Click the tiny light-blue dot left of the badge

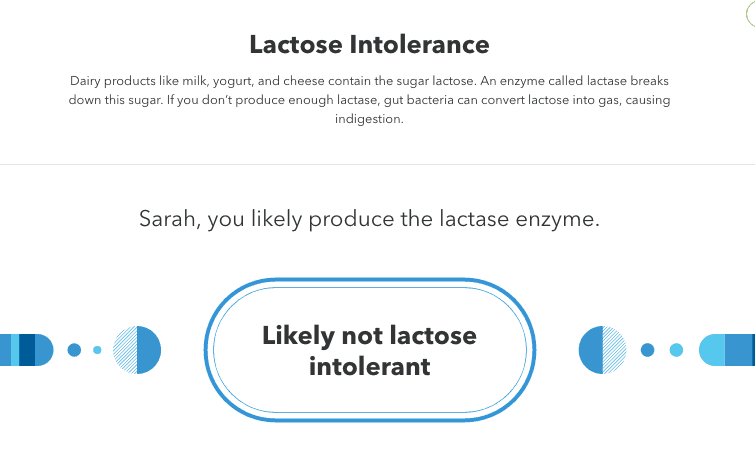pos(97,350)
